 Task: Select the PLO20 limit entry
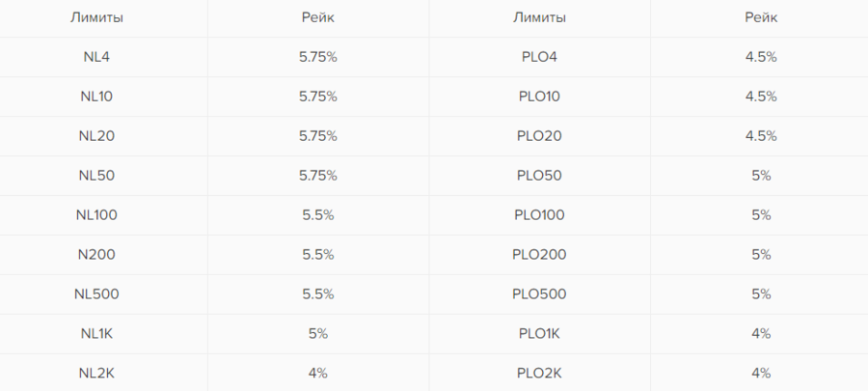[x=539, y=136]
